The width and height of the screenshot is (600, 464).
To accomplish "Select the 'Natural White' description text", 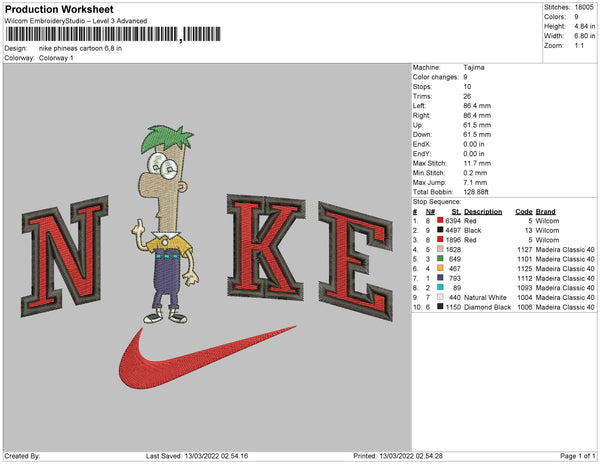I will pos(485,297).
